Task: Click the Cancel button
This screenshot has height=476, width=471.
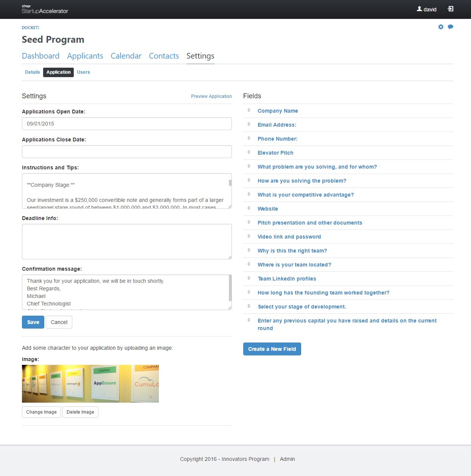Action: point(59,322)
